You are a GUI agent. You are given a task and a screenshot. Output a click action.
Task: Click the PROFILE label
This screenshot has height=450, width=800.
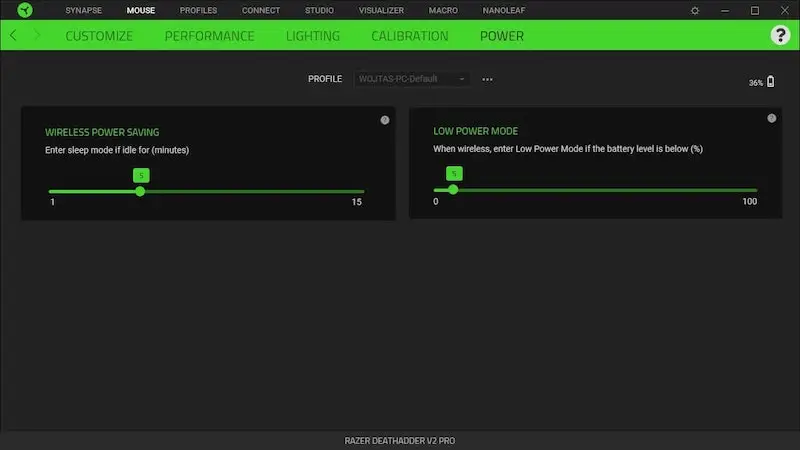(x=325, y=79)
